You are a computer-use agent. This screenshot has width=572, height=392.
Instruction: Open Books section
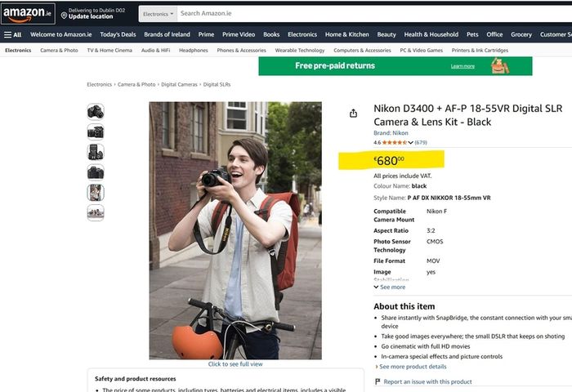point(271,34)
